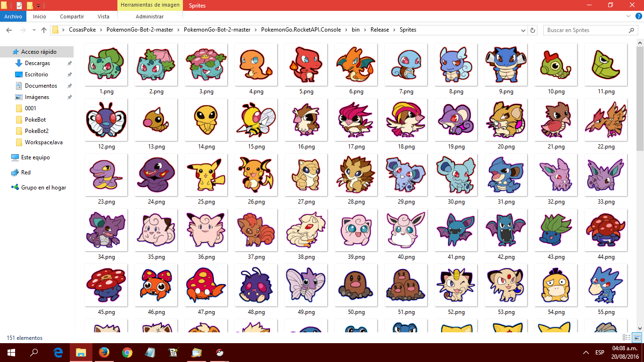Select Acceso rápido in navigation pane
The image size is (644, 362).
coord(37,52)
